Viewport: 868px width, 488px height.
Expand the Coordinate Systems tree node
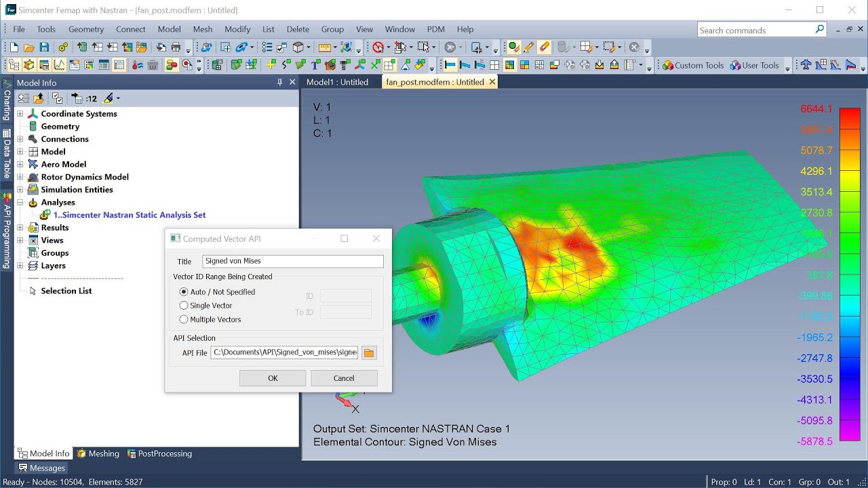pyautogui.click(x=20, y=114)
